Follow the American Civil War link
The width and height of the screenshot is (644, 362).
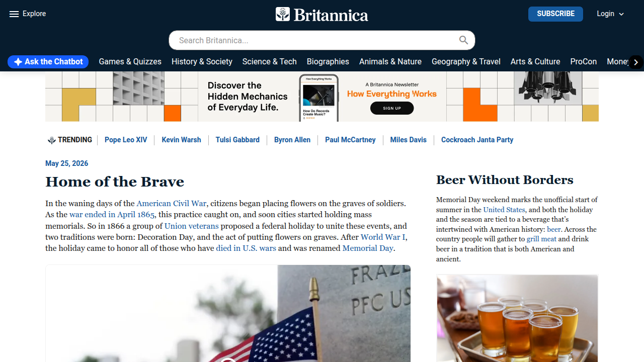pos(172,204)
